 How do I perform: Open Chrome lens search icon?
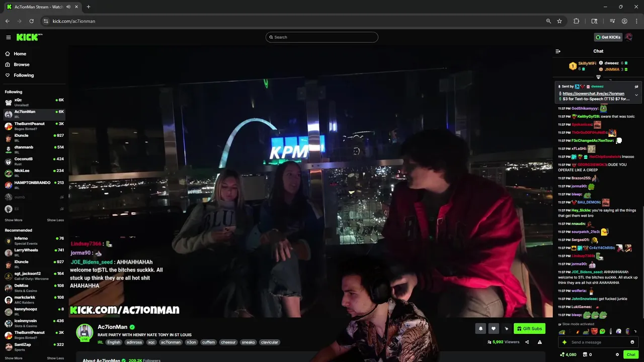594,21
